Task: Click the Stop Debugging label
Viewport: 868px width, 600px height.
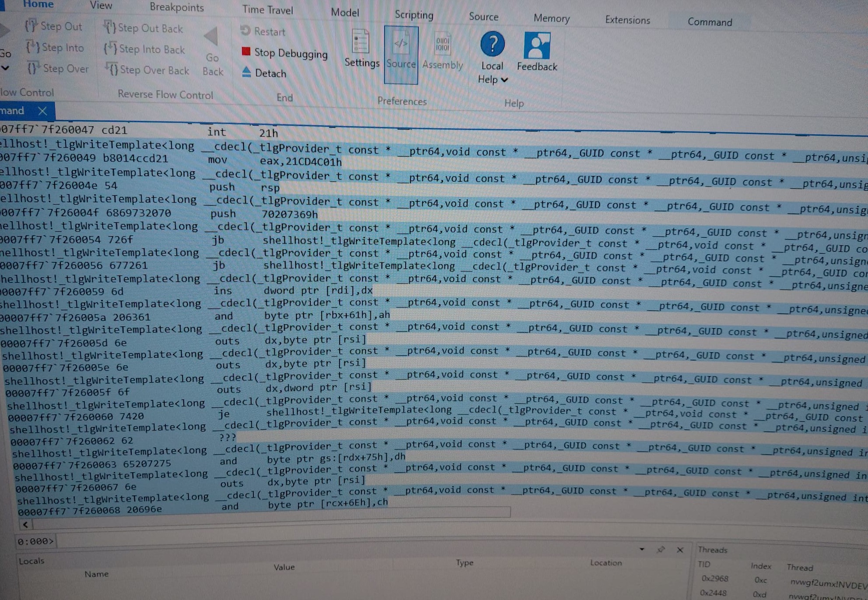Action: pyautogui.click(x=291, y=53)
